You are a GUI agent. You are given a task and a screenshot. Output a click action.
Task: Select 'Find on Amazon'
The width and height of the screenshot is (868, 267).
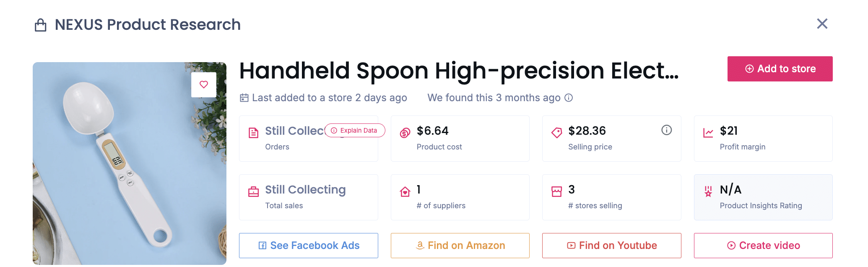click(x=460, y=245)
